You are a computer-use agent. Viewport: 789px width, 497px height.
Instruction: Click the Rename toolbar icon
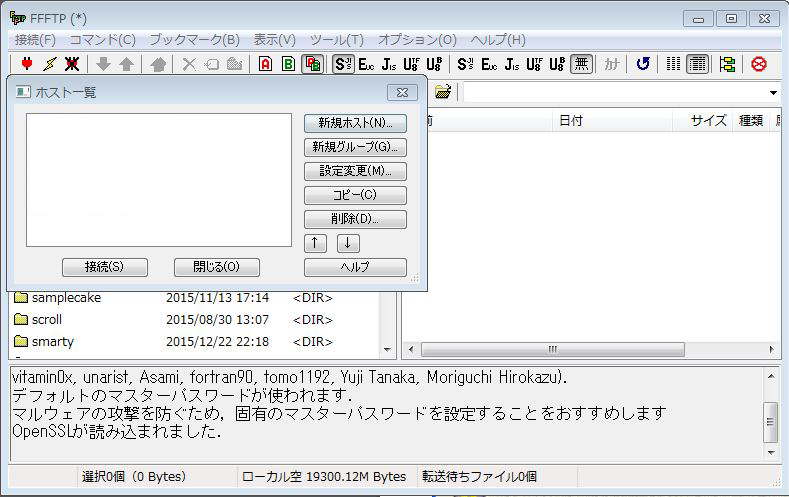[212, 64]
